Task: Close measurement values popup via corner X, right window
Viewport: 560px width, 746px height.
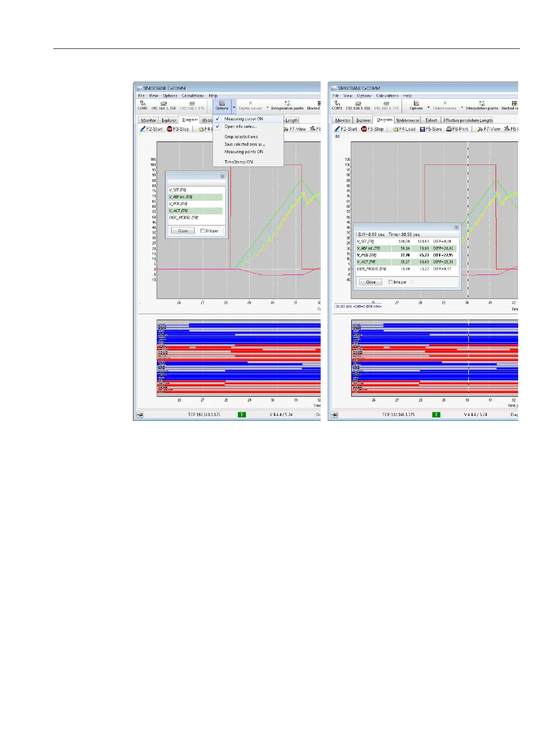Action: [456, 228]
